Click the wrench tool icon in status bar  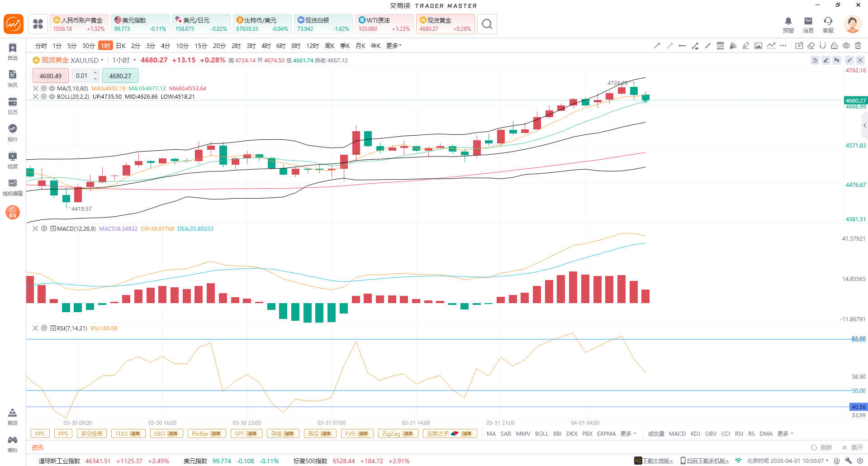pyautogui.click(x=849, y=461)
